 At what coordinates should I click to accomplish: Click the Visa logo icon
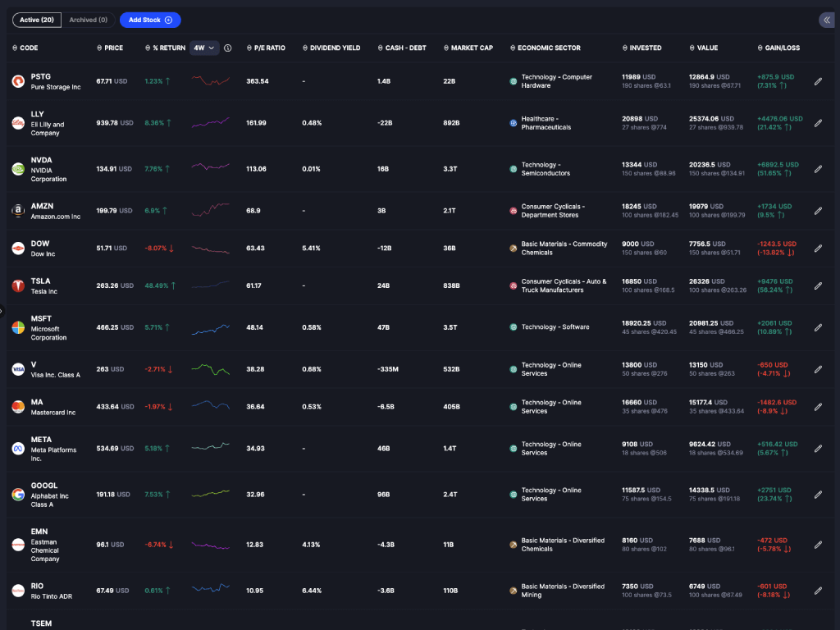pos(18,370)
